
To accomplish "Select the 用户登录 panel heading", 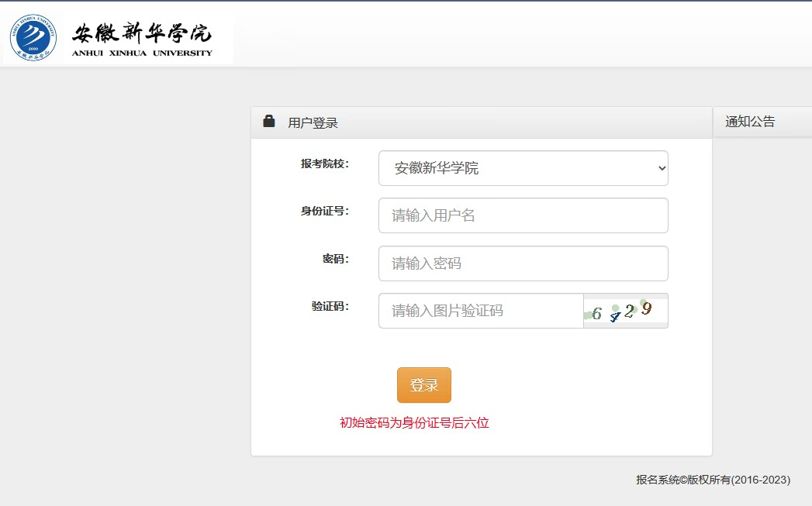I will pos(313,122).
